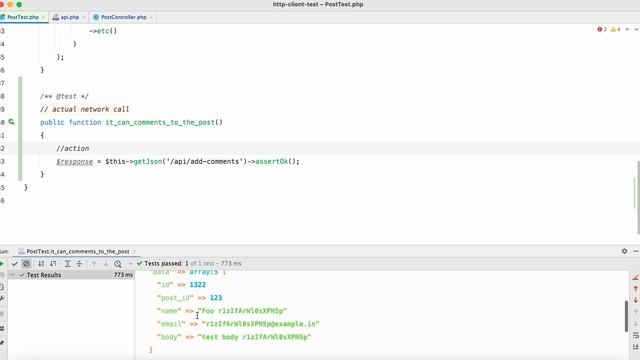
Task: Go to previous failed test arrow
Action: click(x=94, y=264)
